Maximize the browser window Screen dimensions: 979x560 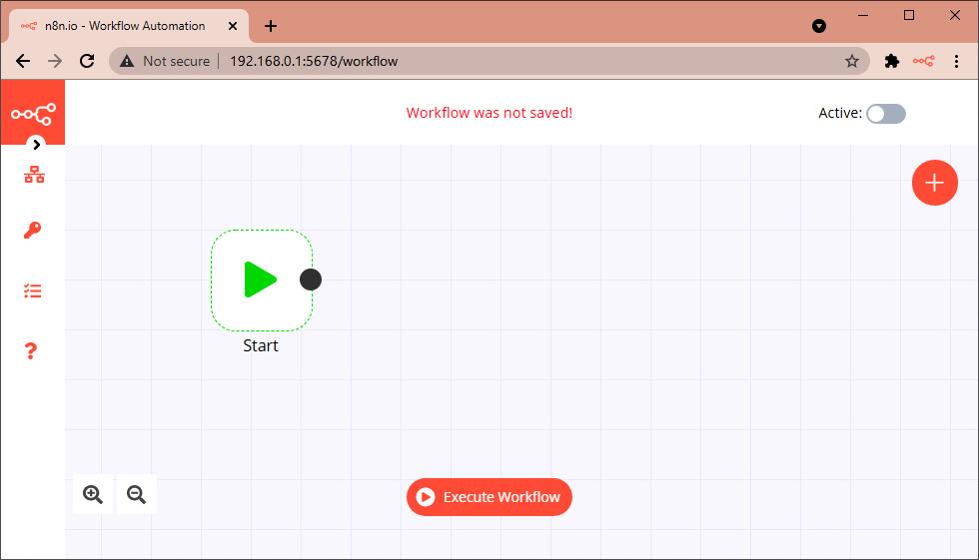[x=909, y=16]
